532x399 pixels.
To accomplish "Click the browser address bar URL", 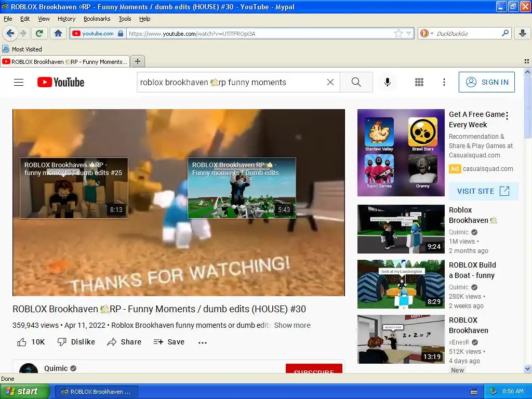I will pyautogui.click(x=260, y=33).
